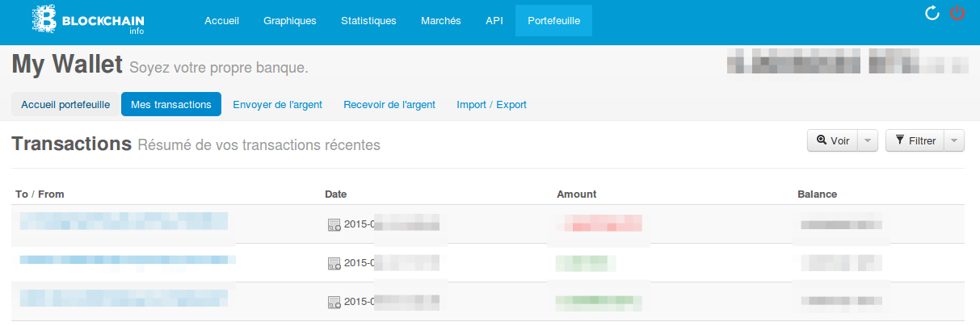
Task: Click calendar icon of second transaction date
Action: click(334, 263)
